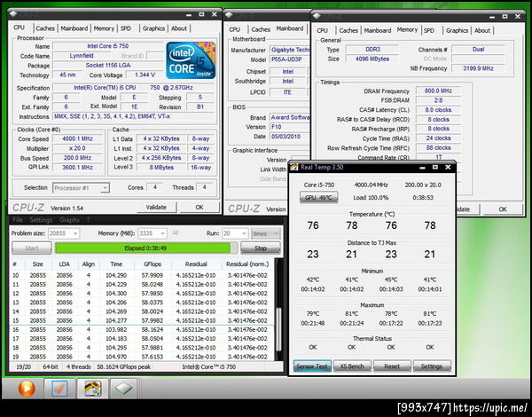Click the Start button in LinX
532x417 pixels.
coord(32,248)
